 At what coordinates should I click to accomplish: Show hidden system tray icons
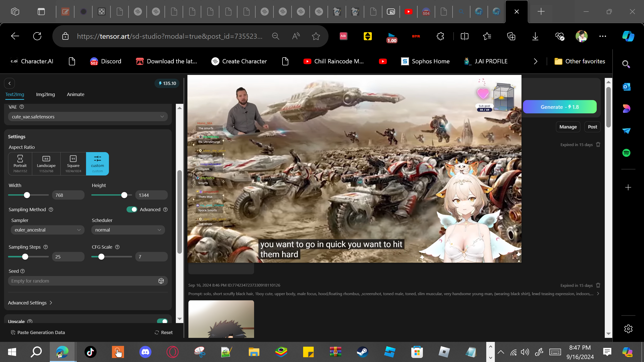[501, 352]
